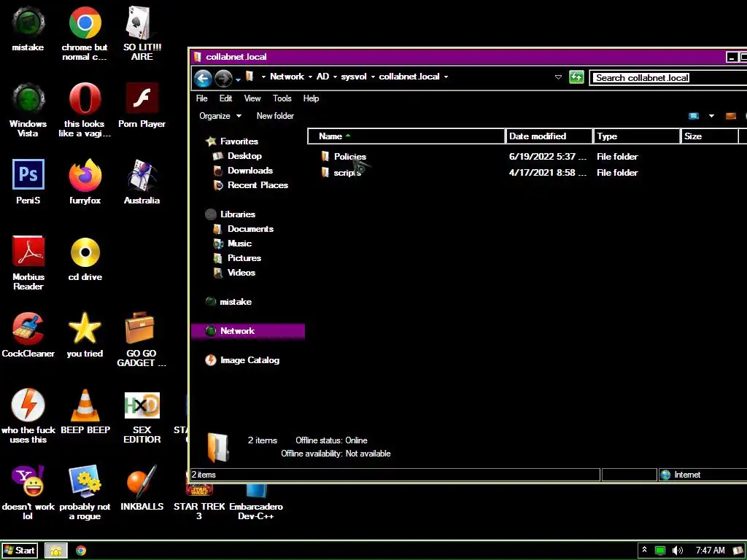The width and height of the screenshot is (747, 560).
Task: Open the 'Windows Vista' desktop icon
Action: pyautogui.click(x=28, y=110)
